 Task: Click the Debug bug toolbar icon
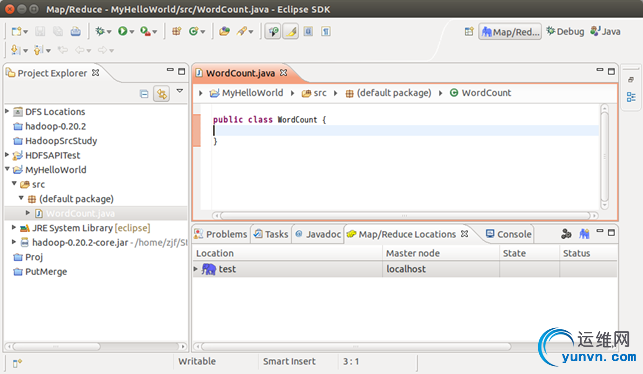pos(100,31)
